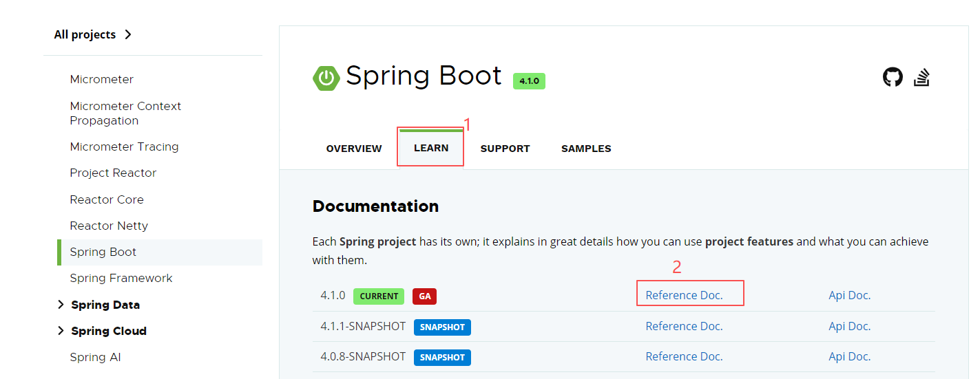The image size is (980, 379).
Task: Click the 4.1.0 version text row
Action: [333, 296]
